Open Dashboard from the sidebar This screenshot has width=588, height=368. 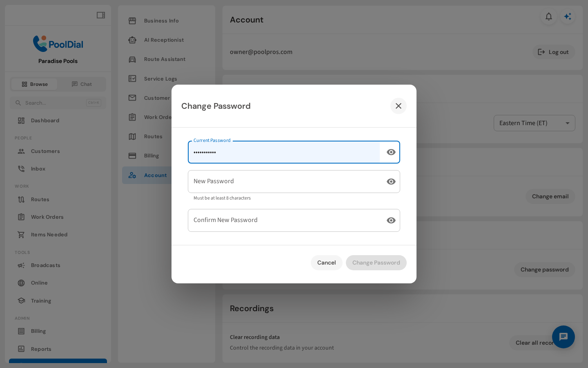click(x=58, y=121)
